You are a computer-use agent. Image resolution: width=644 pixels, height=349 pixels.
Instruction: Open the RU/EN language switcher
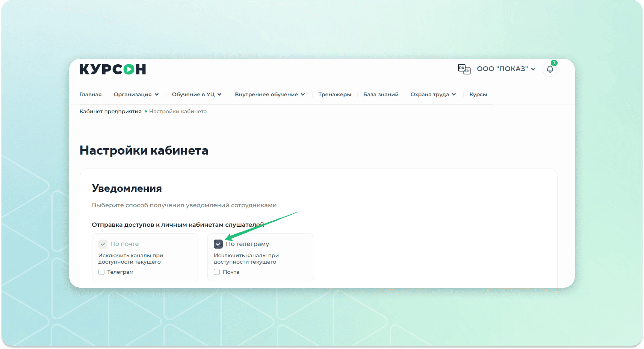tap(464, 69)
